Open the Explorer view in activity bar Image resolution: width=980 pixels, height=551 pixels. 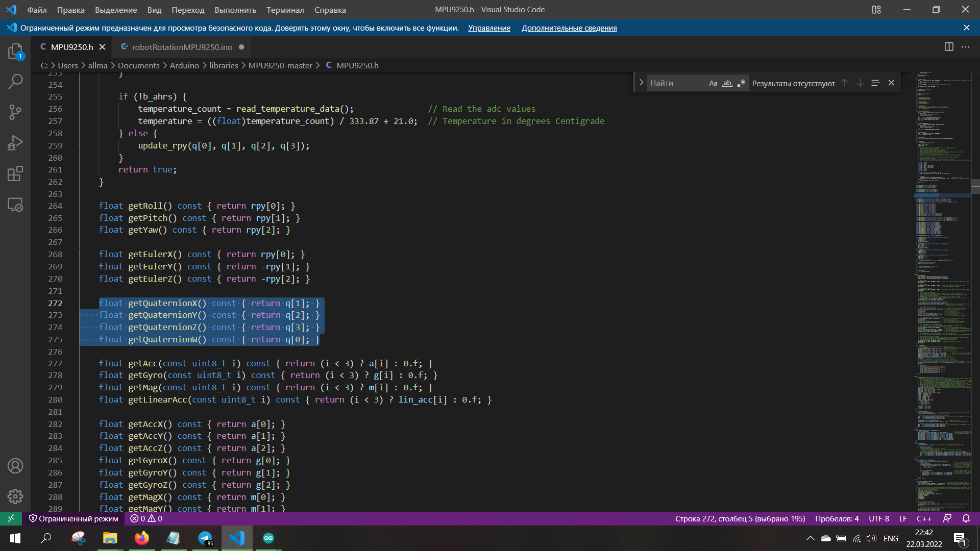point(15,51)
